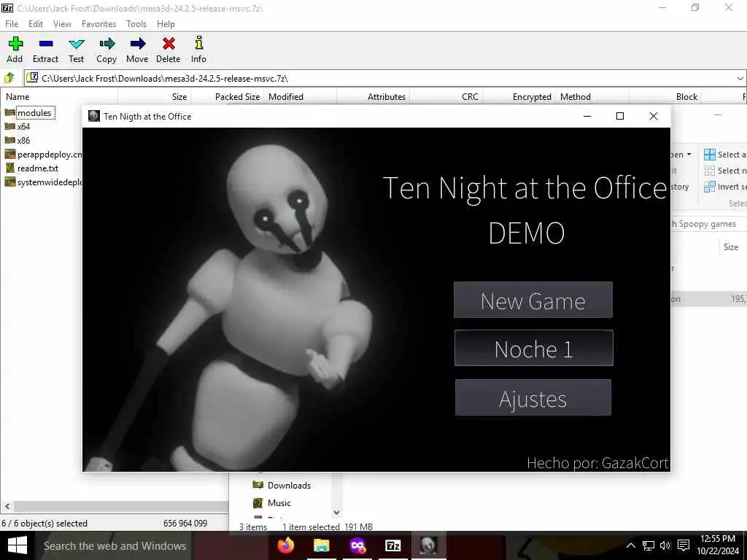This screenshot has height=560, width=747.
Task: Click the red Delete toolbar icon
Action: pos(169,50)
